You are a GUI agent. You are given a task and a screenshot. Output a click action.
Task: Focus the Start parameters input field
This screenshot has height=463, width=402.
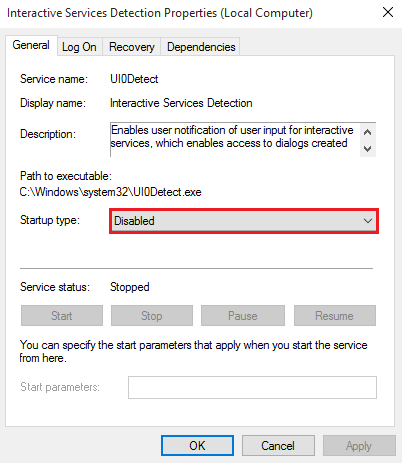click(x=252, y=387)
